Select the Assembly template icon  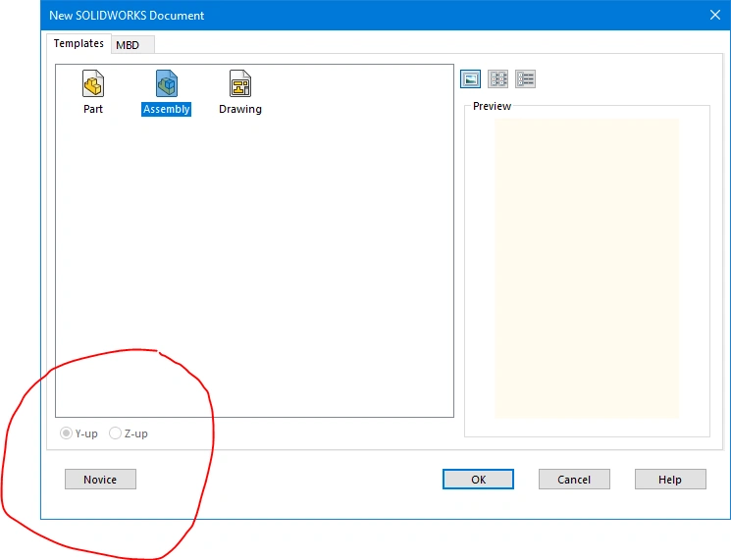pyautogui.click(x=167, y=83)
